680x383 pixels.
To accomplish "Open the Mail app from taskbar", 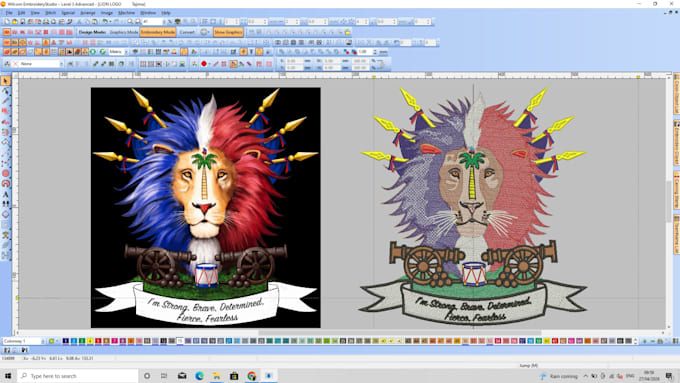I will (x=182, y=376).
